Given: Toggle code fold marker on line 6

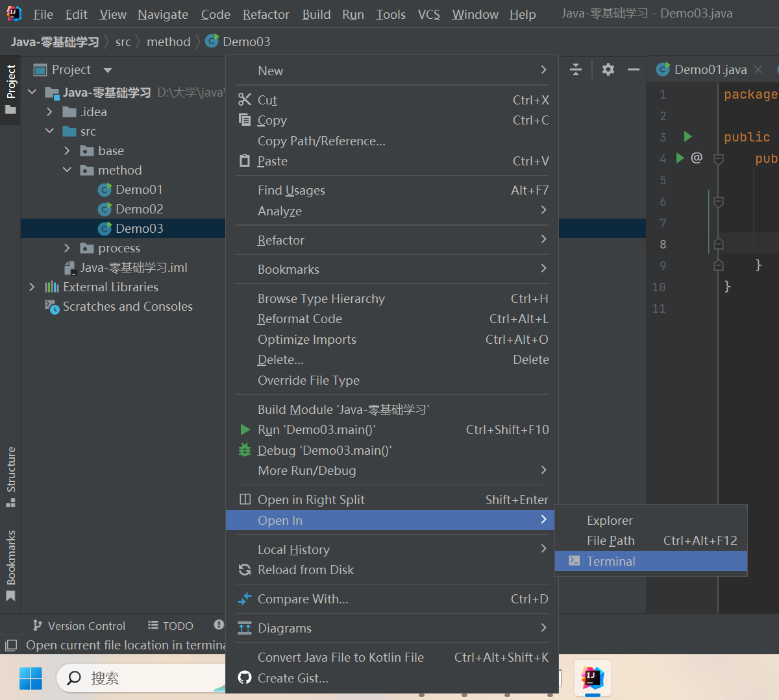Looking at the screenshot, I should (x=719, y=202).
